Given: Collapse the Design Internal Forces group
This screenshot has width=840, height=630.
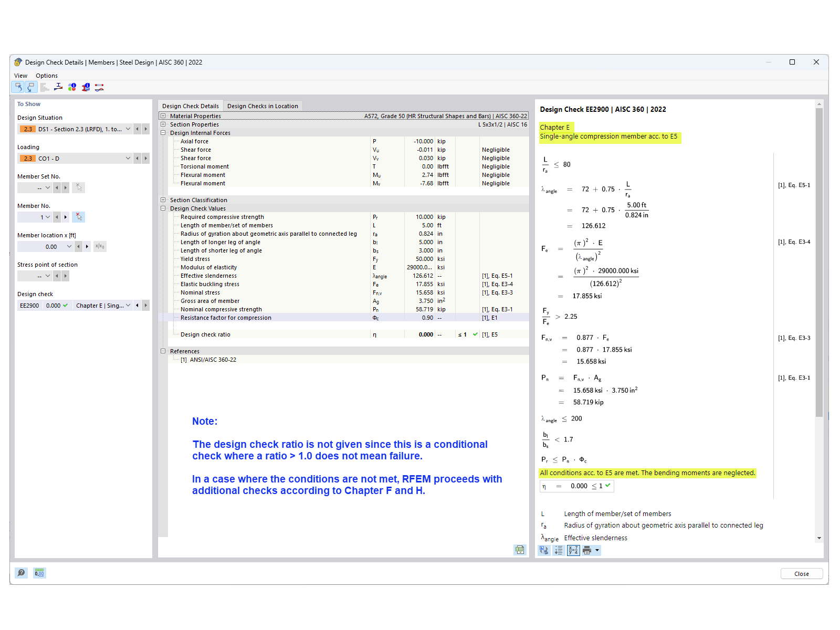Looking at the screenshot, I should 163,133.
